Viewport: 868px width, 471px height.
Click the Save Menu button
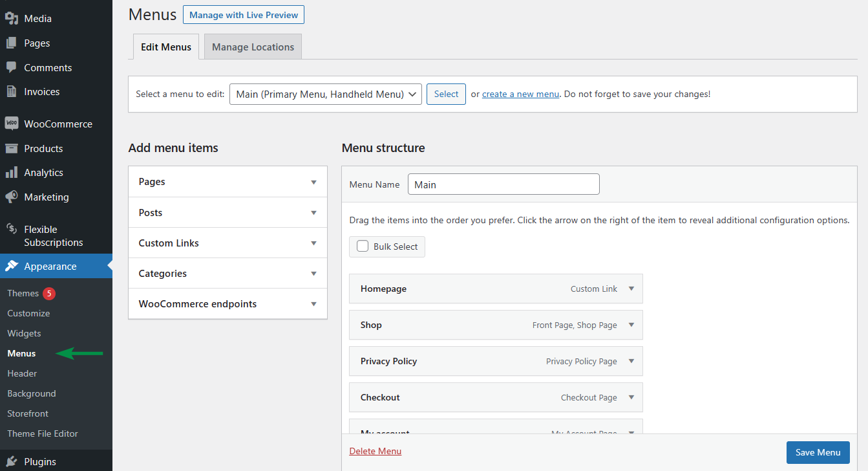pyautogui.click(x=818, y=452)
